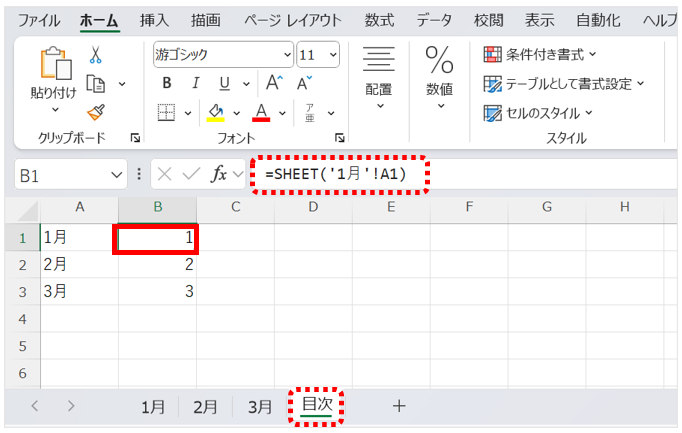
Task: Open Font group dialog launcher
Action: click(x=340, y=138)
